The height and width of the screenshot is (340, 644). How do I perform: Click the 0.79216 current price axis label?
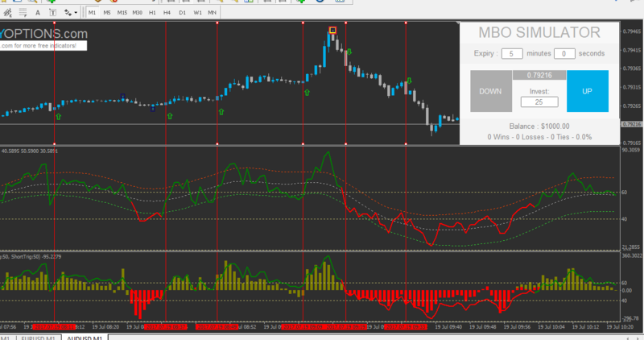632,124
